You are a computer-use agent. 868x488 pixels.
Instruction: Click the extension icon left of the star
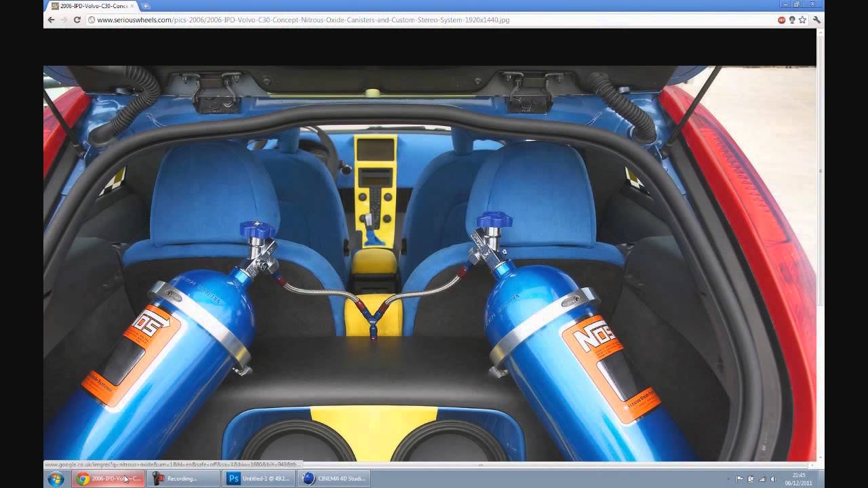click(x=792, y=20)
